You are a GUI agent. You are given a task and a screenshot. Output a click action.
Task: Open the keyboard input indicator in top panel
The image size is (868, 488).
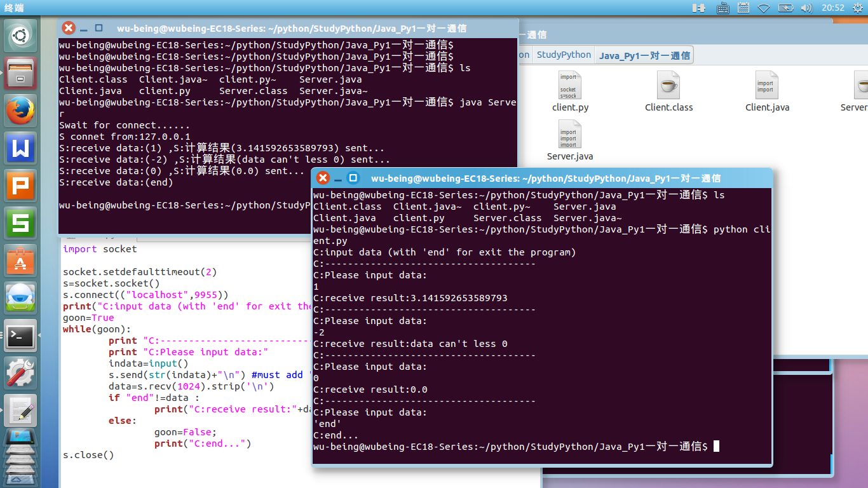pyautogui.click(x=722, y=8)
